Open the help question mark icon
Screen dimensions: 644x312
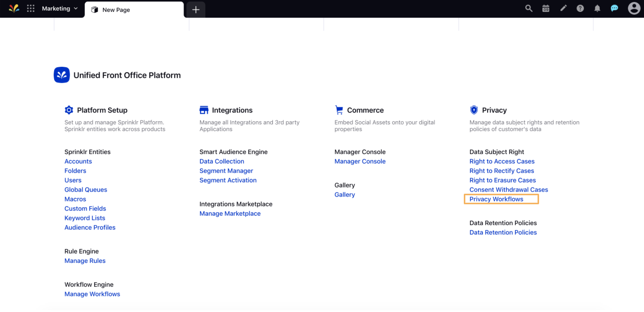pyautogui.click(x=580, y=8)
